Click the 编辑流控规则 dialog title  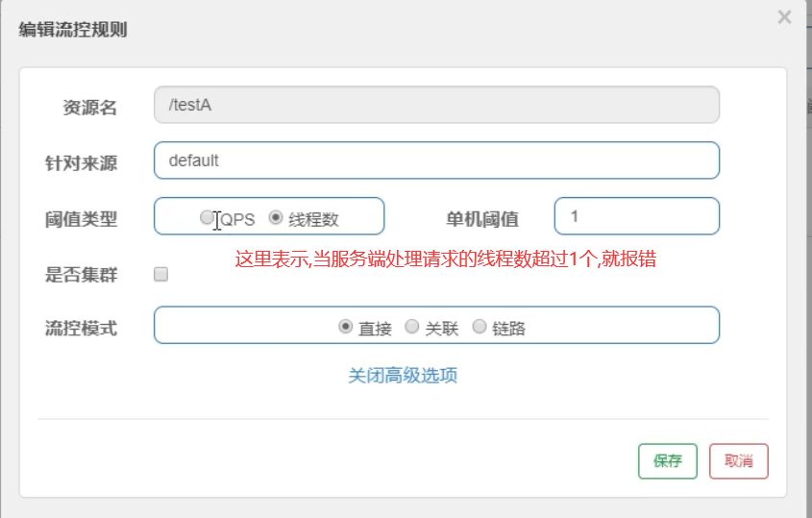click(73, 29)
